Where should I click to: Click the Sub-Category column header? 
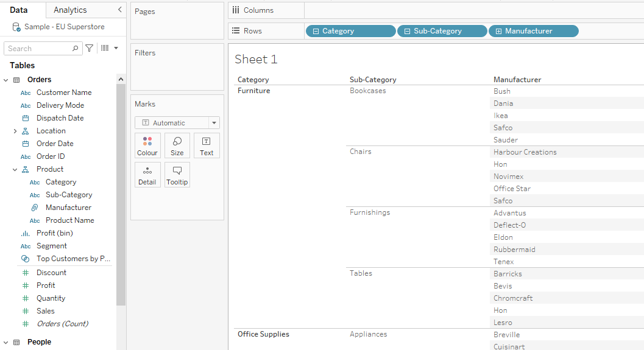coord(373,80)
